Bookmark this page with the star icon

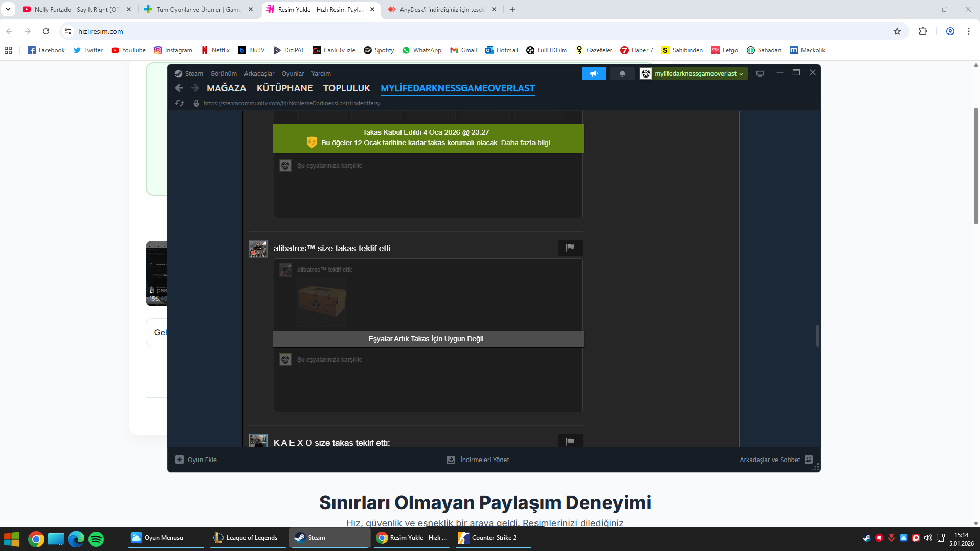897,31
